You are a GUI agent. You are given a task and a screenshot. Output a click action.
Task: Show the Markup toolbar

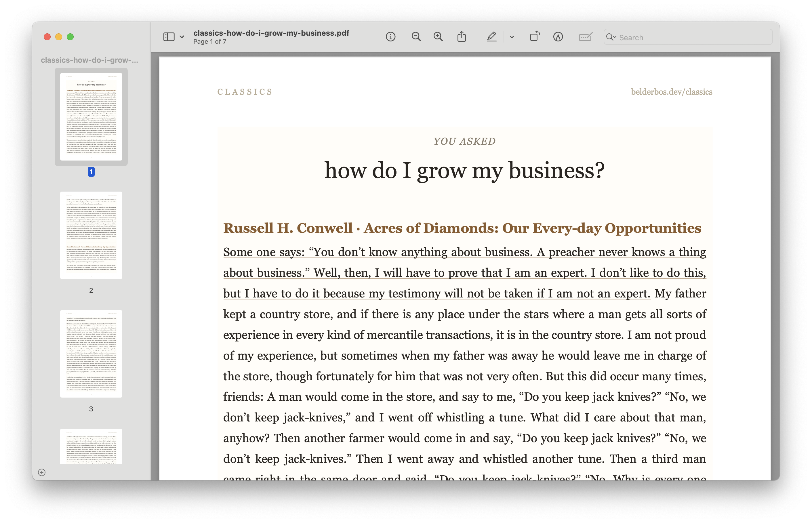pyautogui.click(x=558, y=37)
